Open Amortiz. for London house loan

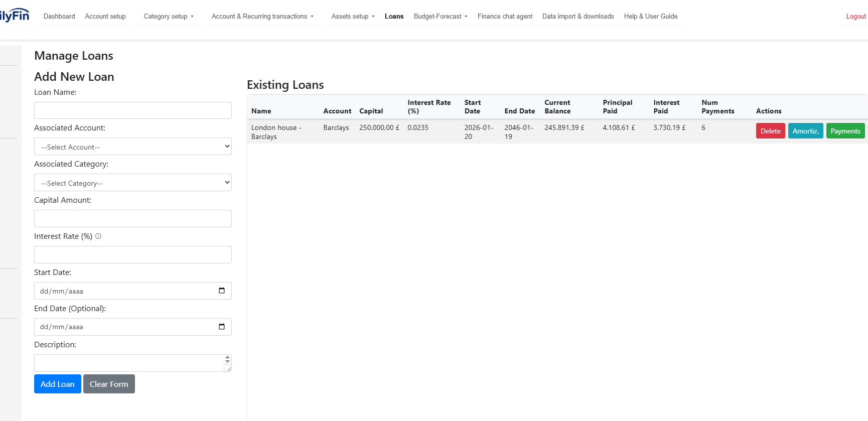point(806,131)
